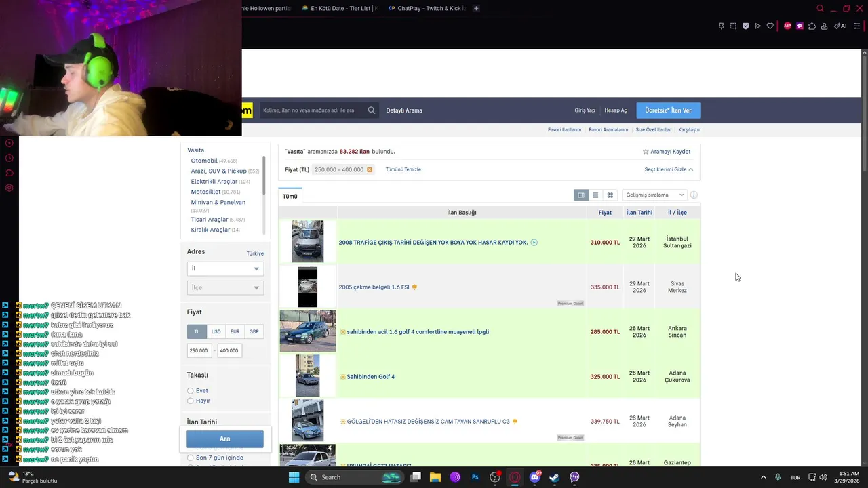This screenshot has height=488, width=868.
Task: Remove the 250.000 - 400.000 price filter
Action: (x=370, y=169)
